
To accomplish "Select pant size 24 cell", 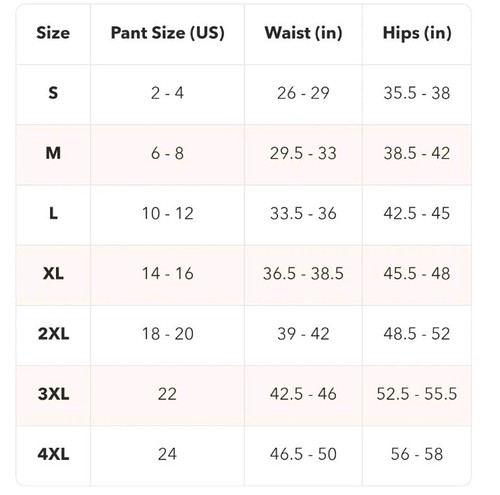I will pos(167,454).
